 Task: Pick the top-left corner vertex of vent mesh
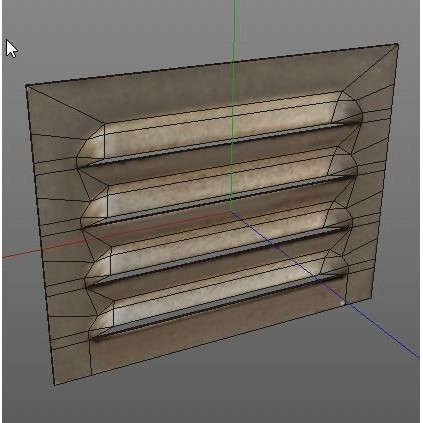point(27,86)
